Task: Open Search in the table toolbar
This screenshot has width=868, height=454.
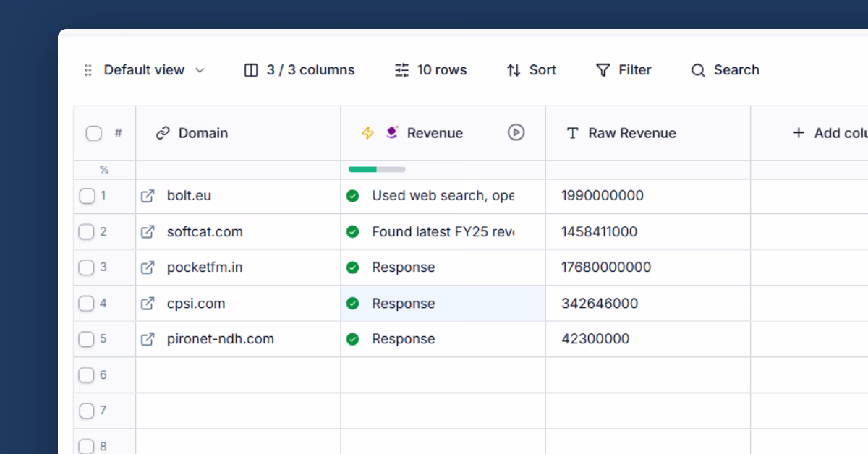Action: pyautogui.click(x=726, y=70)
